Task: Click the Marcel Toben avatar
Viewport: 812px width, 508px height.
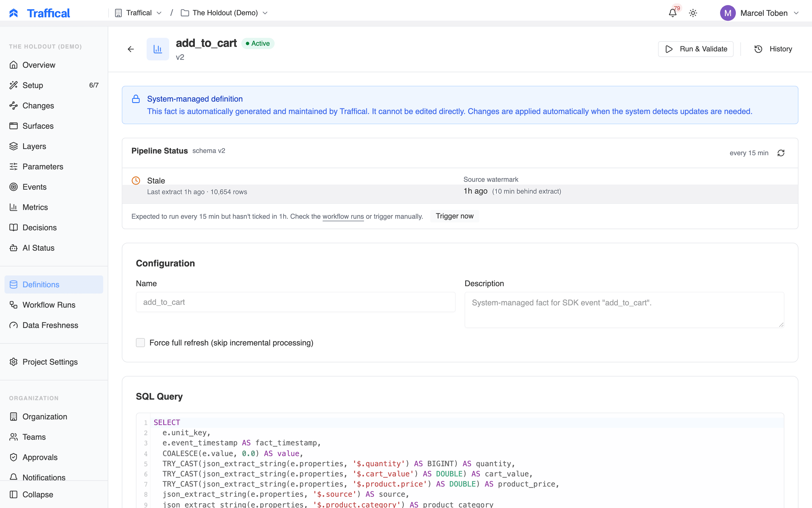Action: click(x=727, y=13)
